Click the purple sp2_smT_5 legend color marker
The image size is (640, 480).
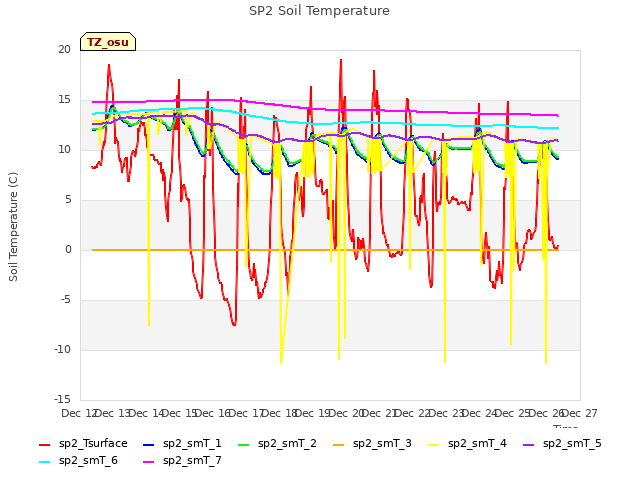[x=529, y=444]
